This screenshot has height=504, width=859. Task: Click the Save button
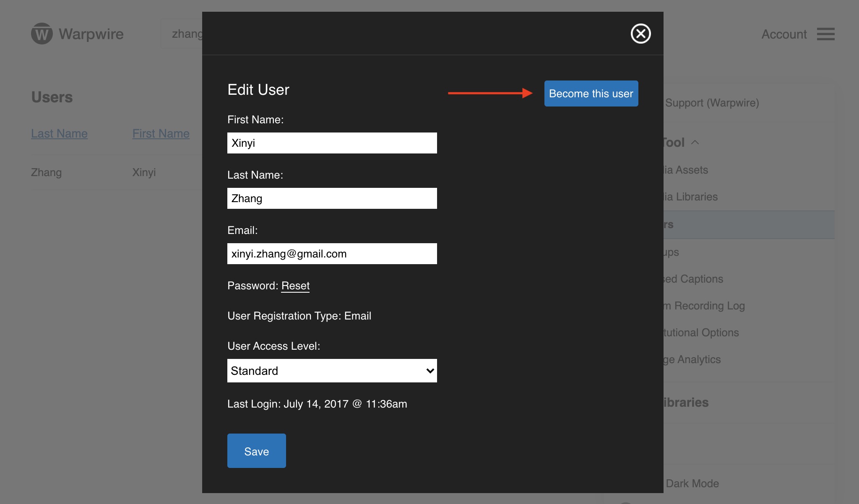pyautogui.click(x=256, y=451)
